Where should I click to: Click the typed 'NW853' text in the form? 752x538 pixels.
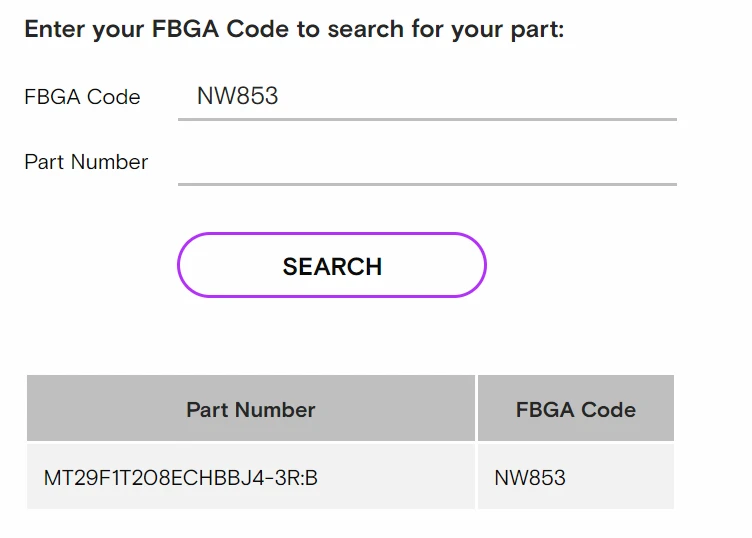point(237,97)
